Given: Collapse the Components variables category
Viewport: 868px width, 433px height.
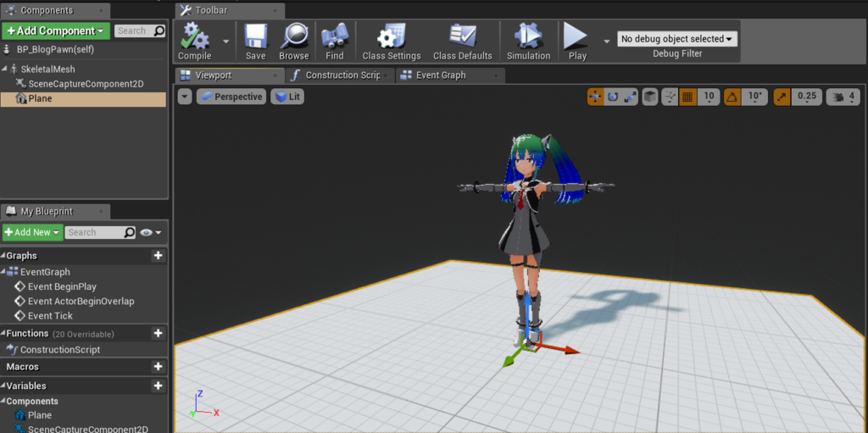Looking at the screenshot, I should click(3, 402).
